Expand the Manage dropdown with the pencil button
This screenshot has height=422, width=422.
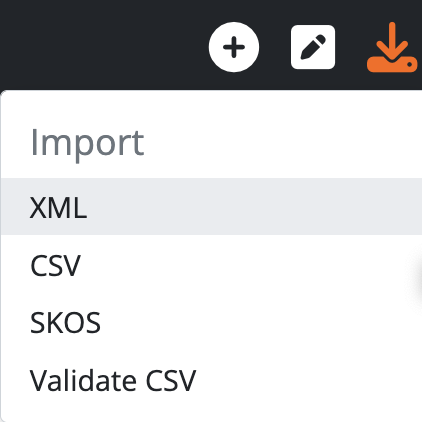[x=313, y=47]
